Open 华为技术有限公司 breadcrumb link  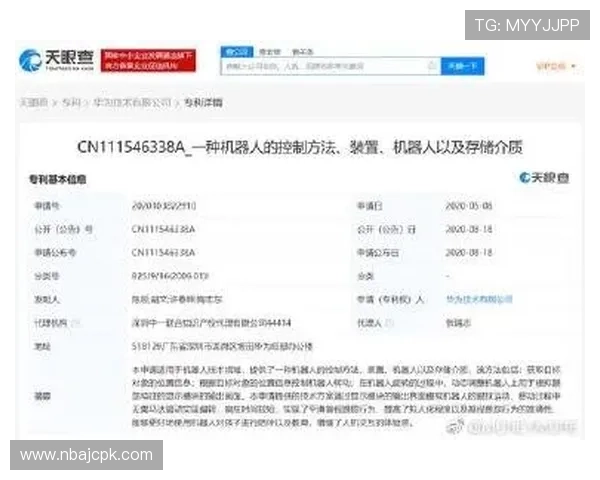tap(132, 103)
